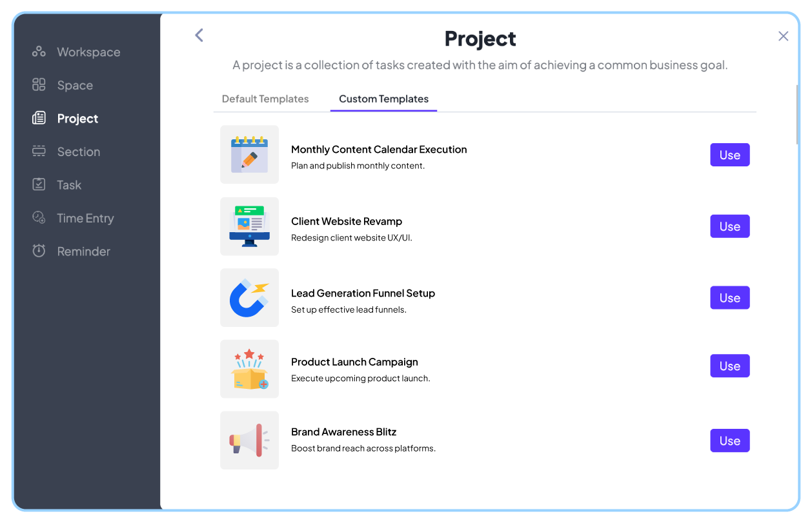Click the Lead Generation magnet thumbnail
Image resolution: width=812 pixels, height=523 pixels.
click(x=249, y=298)
